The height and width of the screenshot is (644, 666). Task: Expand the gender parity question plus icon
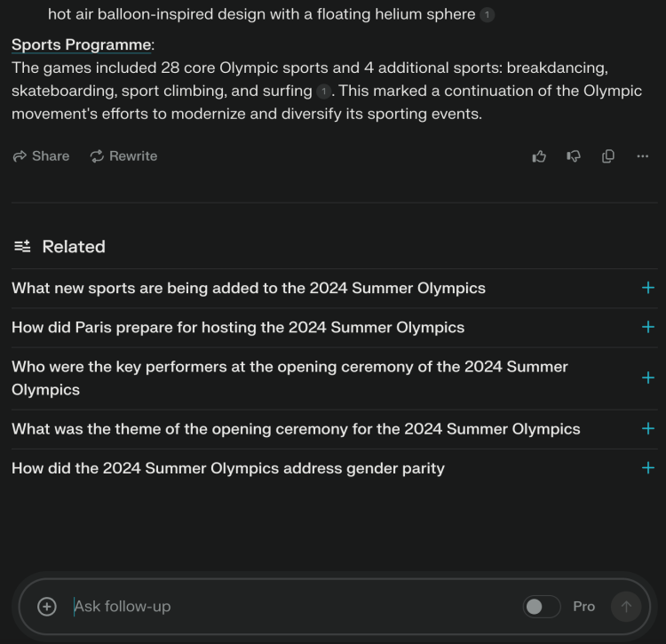click(x=648, y=468)
